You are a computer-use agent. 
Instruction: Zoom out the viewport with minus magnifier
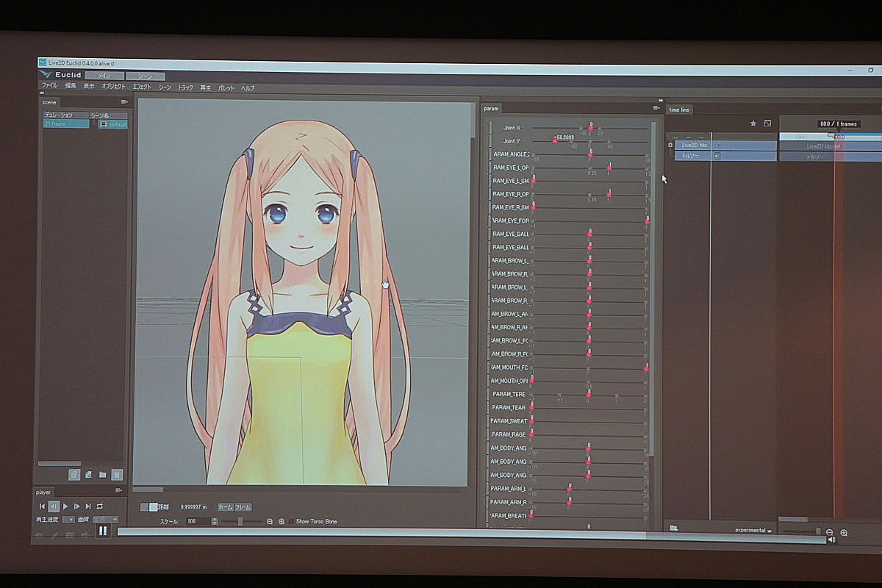270,521
